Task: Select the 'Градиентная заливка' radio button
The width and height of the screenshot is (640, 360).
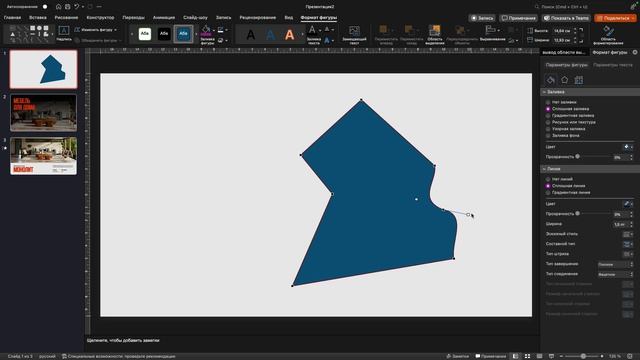Action: pyautogui.click(x=548, y=116)
